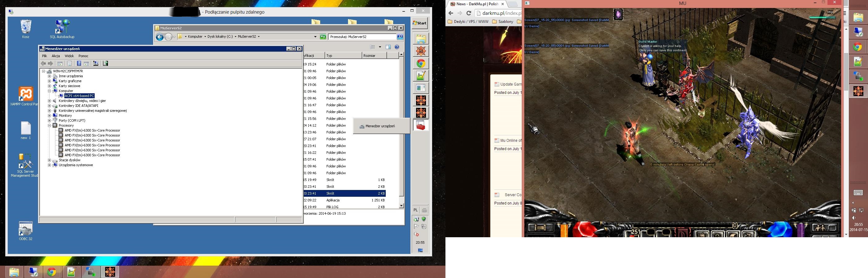The image size is (868, 278).
Task: Click the refresh button beside the explorer address bar
Action: [x=323, y=37]
